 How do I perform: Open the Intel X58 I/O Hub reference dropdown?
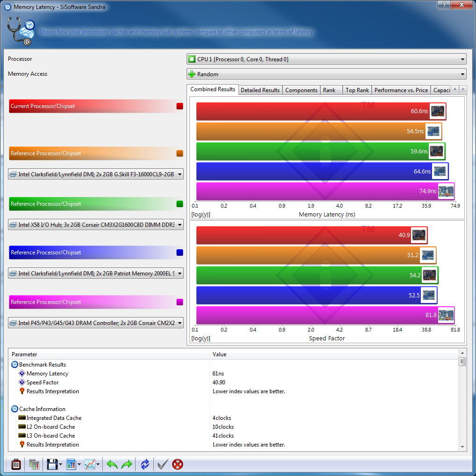pos(96,224)
